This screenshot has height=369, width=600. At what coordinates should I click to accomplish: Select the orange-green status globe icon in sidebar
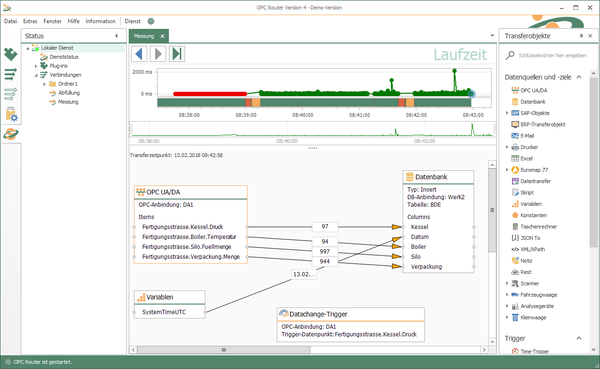[x=11, y=134]
